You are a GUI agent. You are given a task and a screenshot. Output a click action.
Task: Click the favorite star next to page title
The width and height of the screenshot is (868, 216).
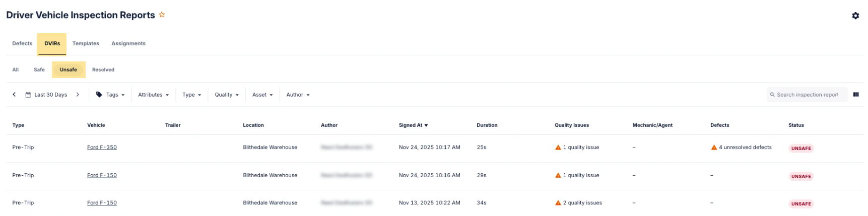click(162, 15)
